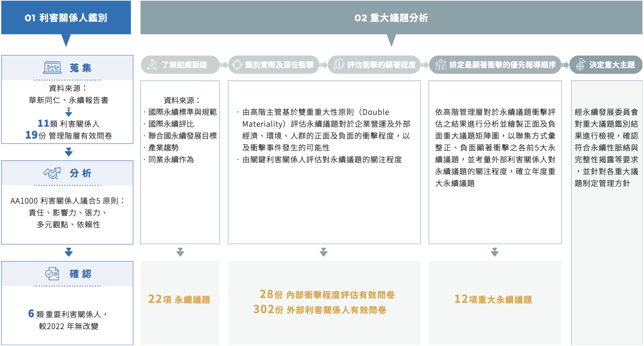This screenshot has width=644, height=346.
Task: Select the 決定重大主題 step pill
Action: [606, 65]
